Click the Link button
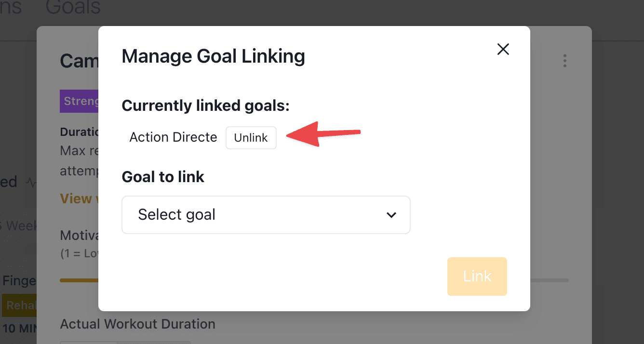The image size is (644, 344). click(x=477, y=277)
